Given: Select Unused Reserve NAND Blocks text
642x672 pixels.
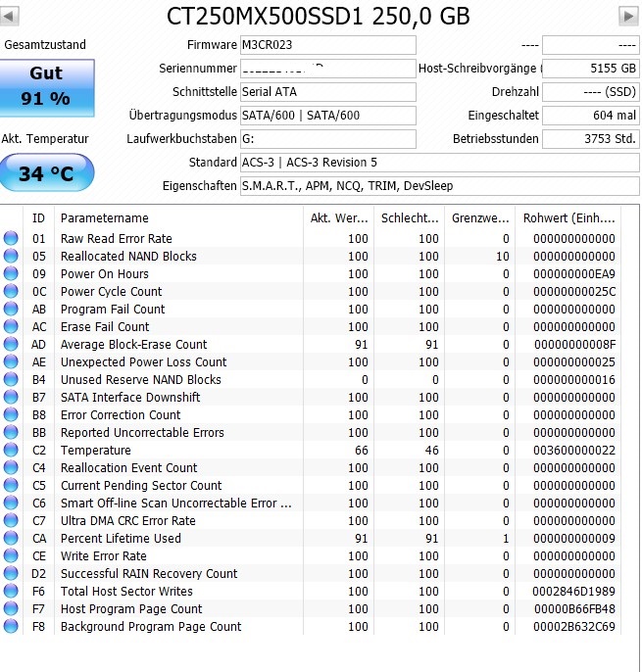Looking at the screenshot, I should pos(141,380).
